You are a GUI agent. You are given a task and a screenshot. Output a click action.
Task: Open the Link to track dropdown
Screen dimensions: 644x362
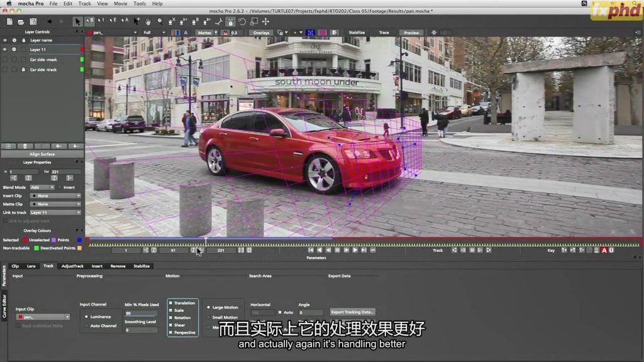coord(55,212)
